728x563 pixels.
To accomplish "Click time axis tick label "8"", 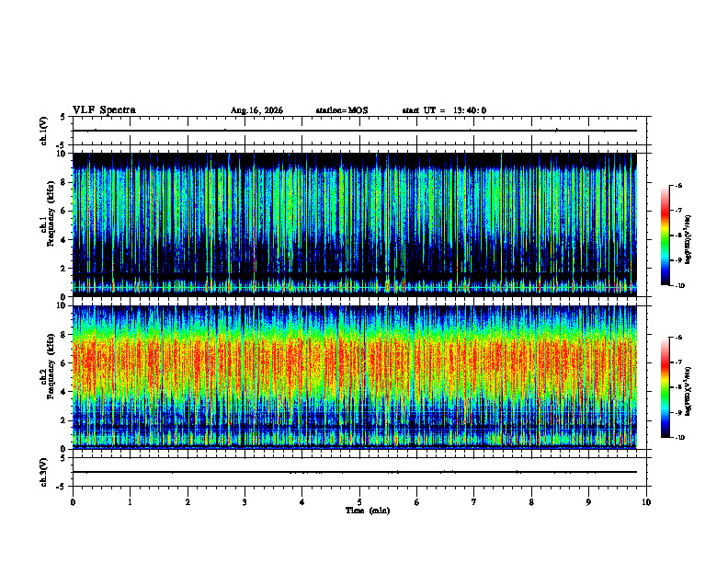I will pyautogui.click(x=531, y=502).
